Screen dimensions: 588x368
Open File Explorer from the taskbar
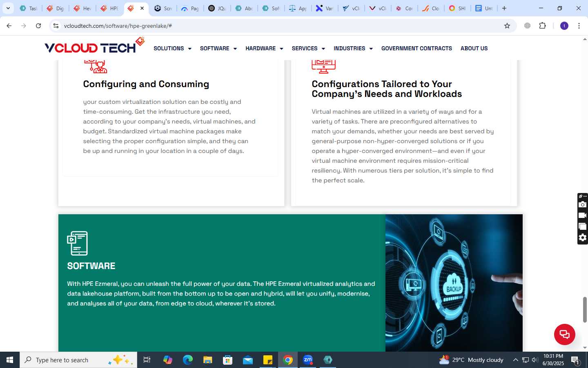click(x=208, y=360)
